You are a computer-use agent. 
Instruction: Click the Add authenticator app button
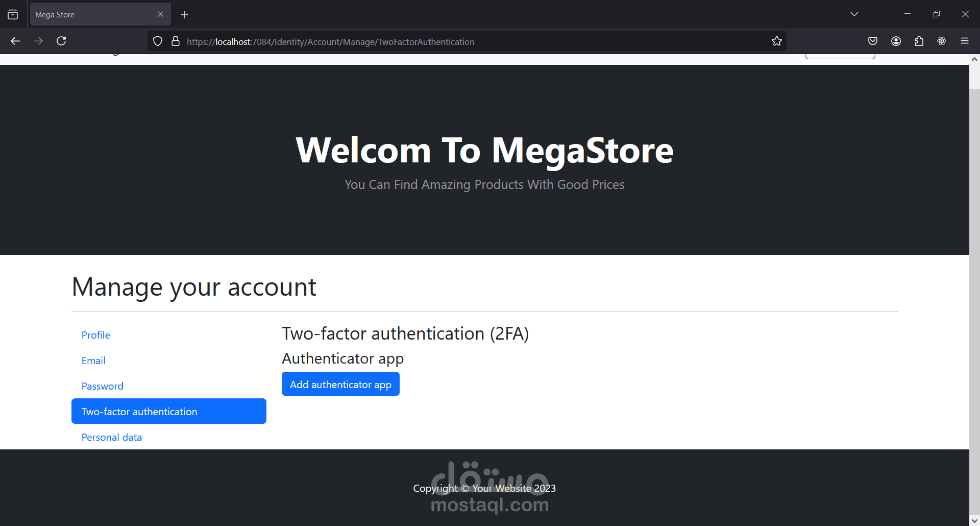(x=340, y=384)
